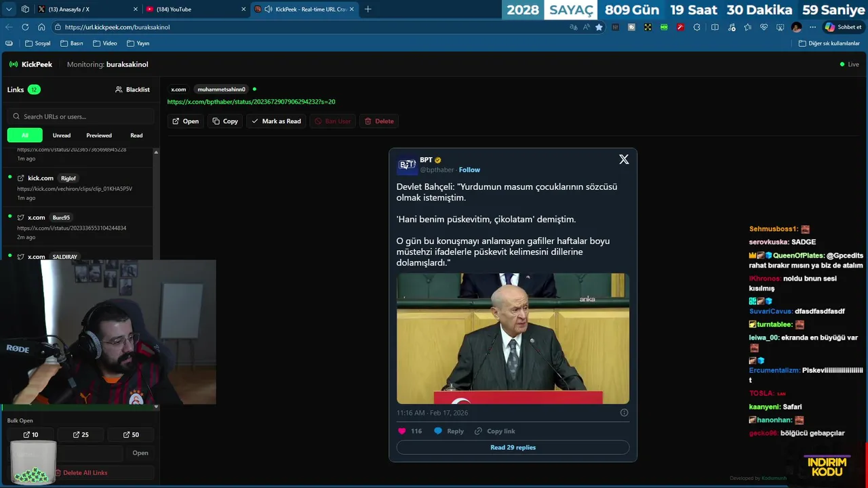
Task: Click the Reply bubble icon under the tweet
Action: click(x=438, y=431)
